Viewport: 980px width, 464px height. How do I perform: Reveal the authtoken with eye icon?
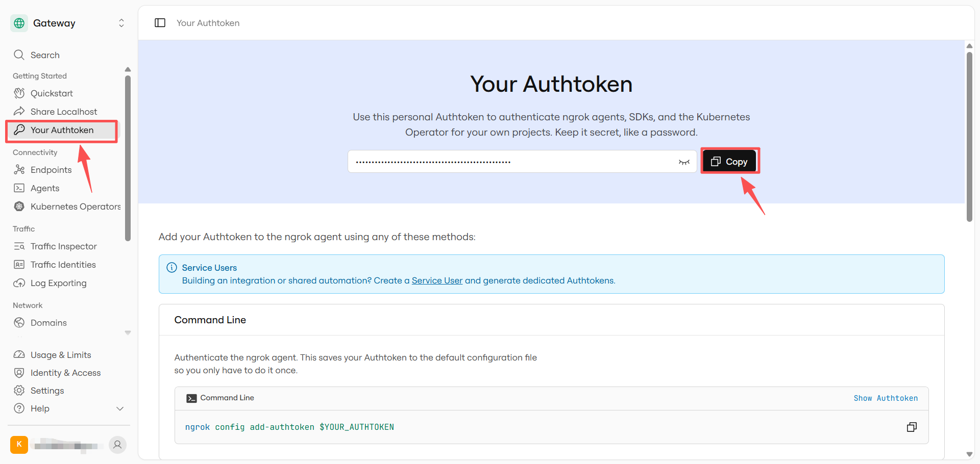[684, 162]
